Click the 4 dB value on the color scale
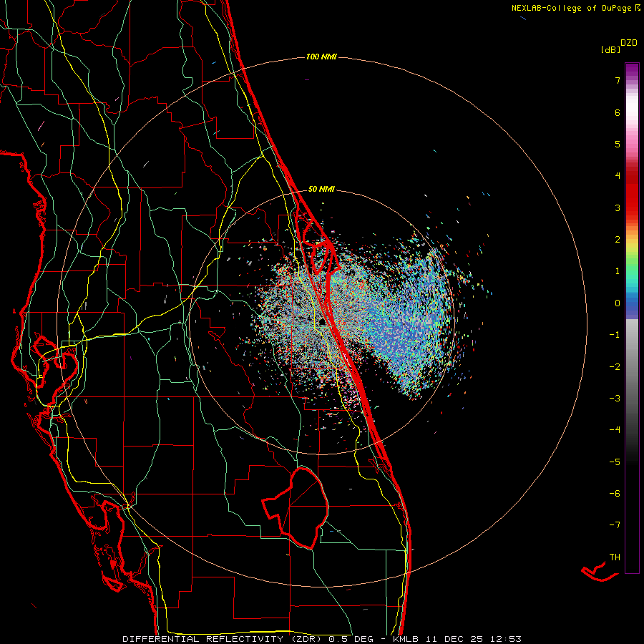Screen dimensions: 644x644 point(618,176)
